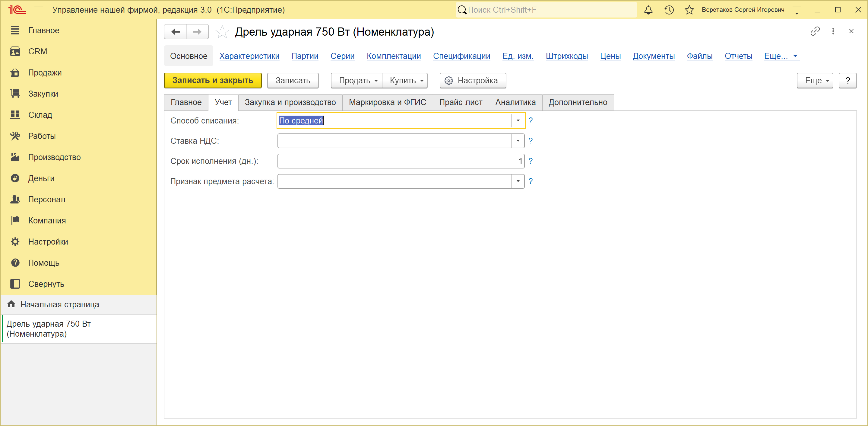Click the CRM section icon

15,52
